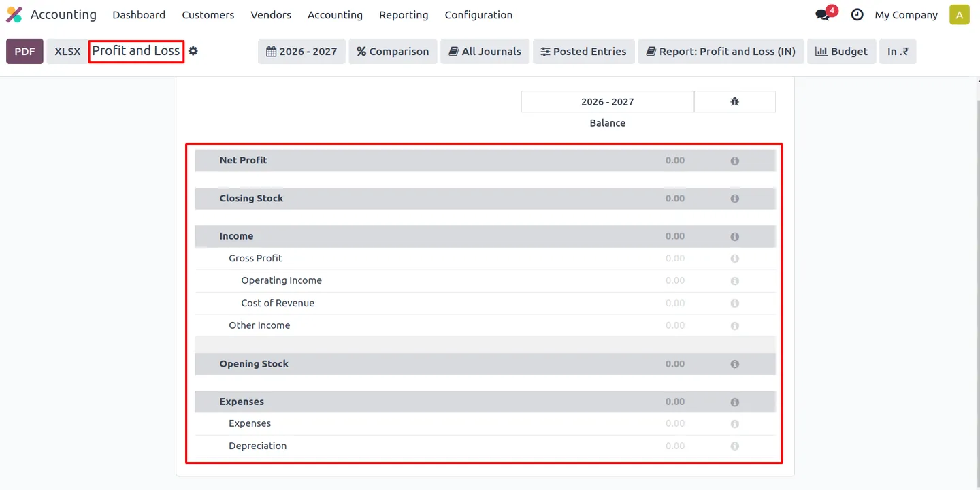Click the Accounting app title

63,14
